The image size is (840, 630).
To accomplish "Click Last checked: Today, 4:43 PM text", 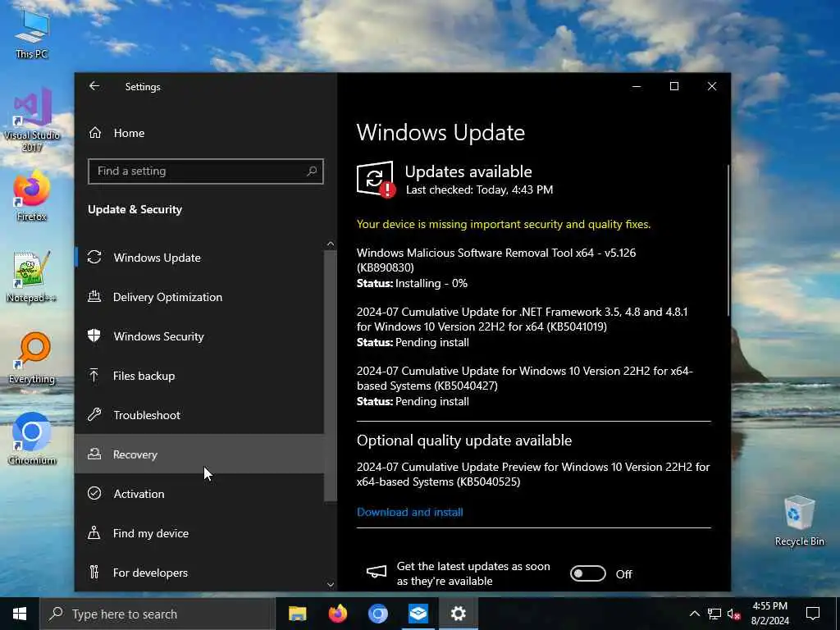I will coord(479,189).
